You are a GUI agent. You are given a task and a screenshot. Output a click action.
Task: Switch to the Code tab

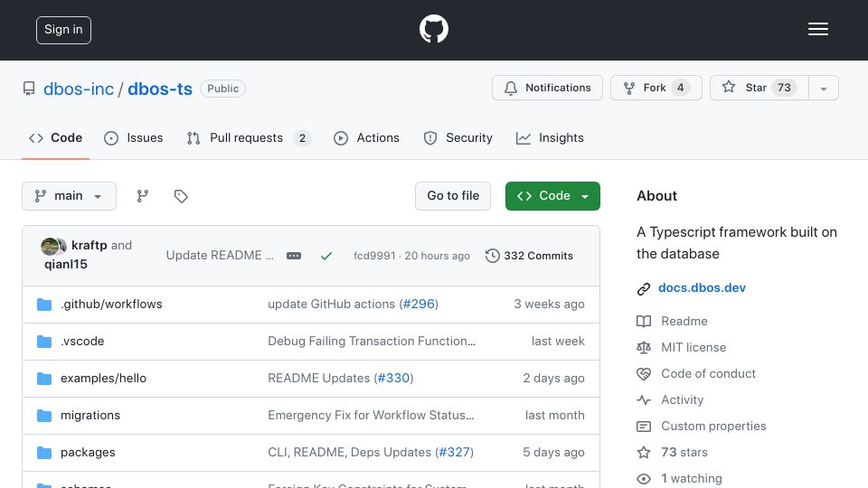pos(55,137)
